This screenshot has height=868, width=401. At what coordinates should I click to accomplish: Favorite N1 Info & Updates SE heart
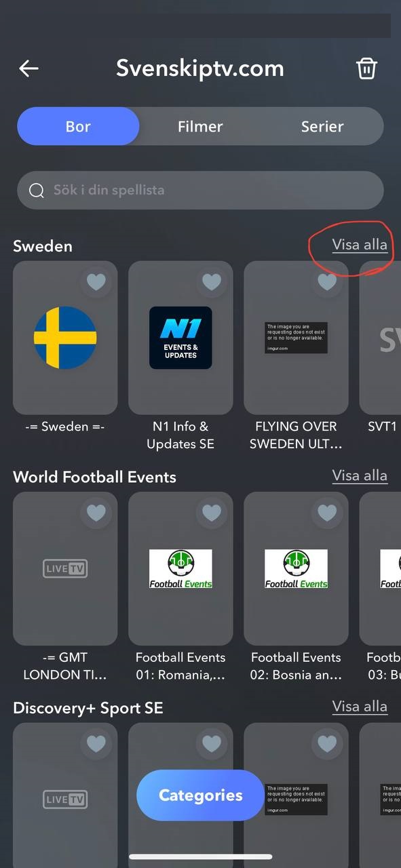coord(212,281)
